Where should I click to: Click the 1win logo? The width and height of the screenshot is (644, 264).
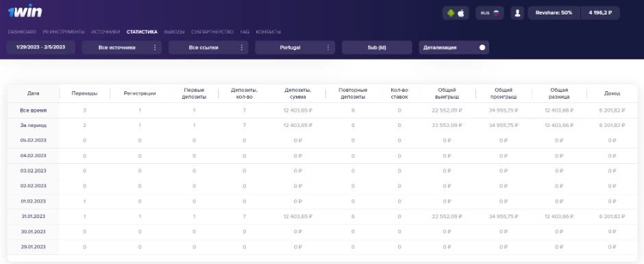(x=25, y=11)
